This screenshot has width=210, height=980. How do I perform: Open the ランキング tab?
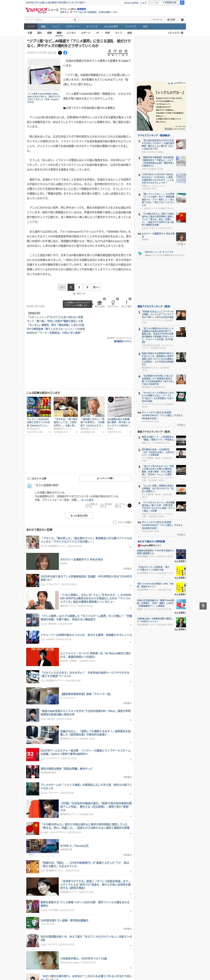(x=130, y=27)
